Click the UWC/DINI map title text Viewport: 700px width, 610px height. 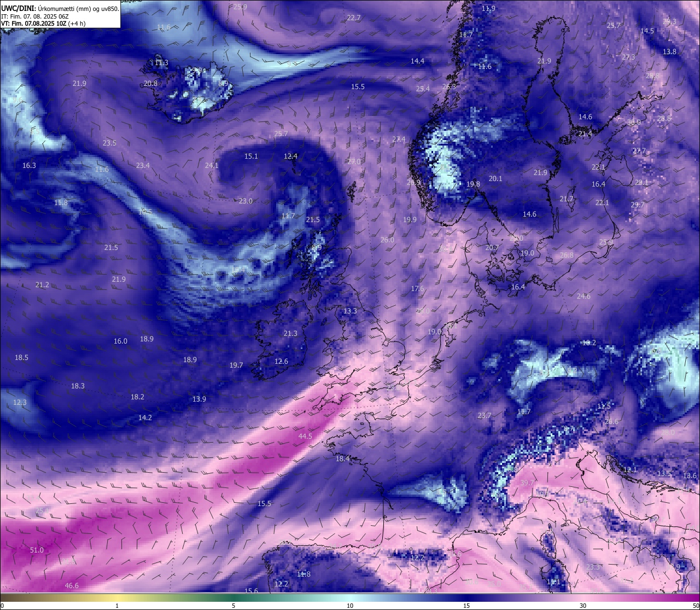point(60,9)
